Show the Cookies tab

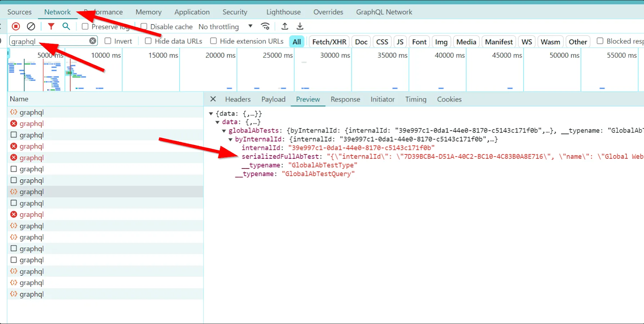click(x=449, y=99)
